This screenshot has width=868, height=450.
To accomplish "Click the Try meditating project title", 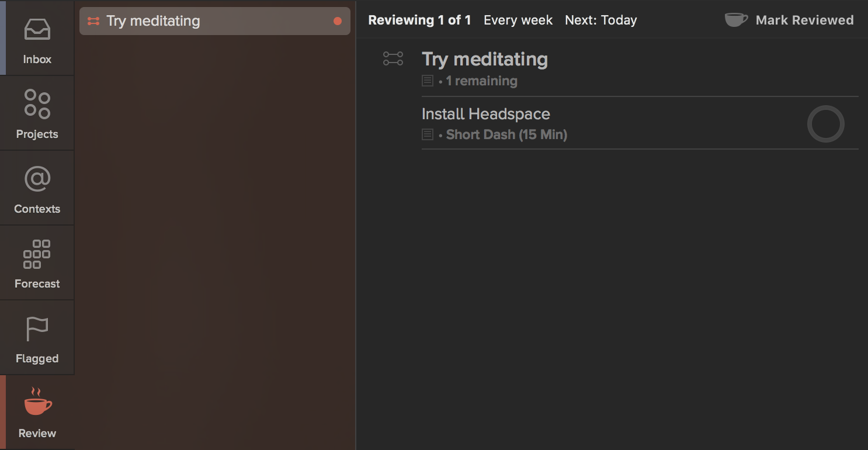I will click(x=484, y=59).
